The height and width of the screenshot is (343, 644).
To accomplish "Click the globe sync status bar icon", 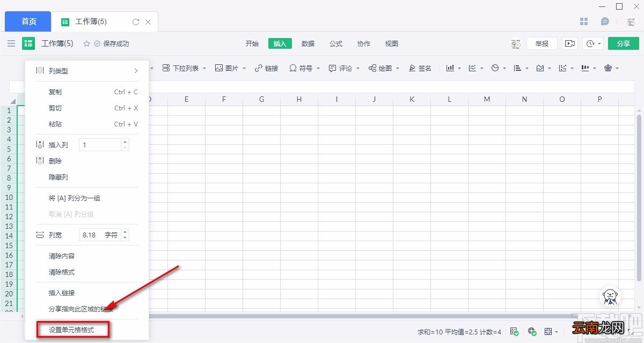I will (x=532, y=331).
